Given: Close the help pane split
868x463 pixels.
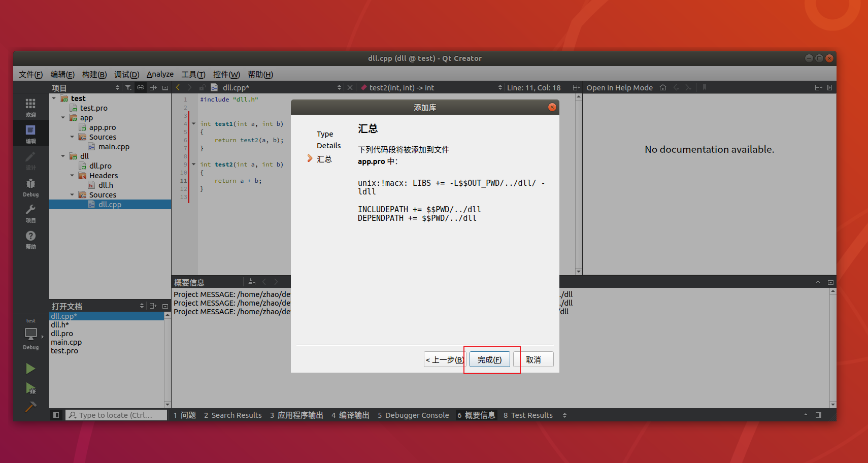Looking at the screenshot, I should (x=830, y=87).
